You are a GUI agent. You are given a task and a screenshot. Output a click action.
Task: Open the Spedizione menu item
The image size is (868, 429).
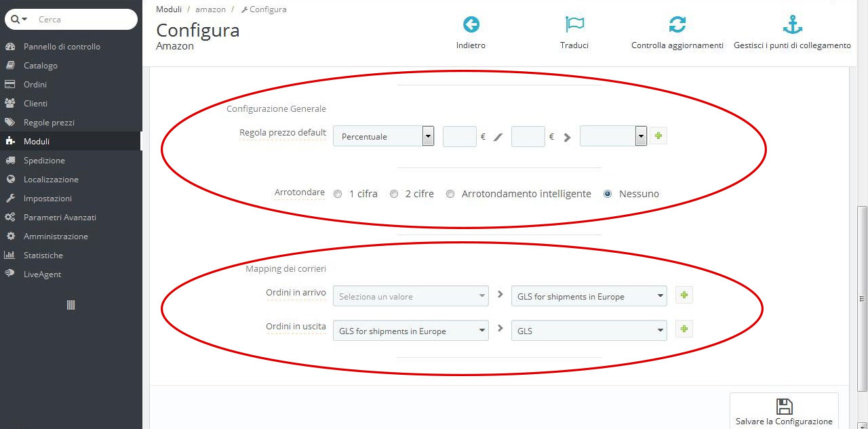point(71,161)
